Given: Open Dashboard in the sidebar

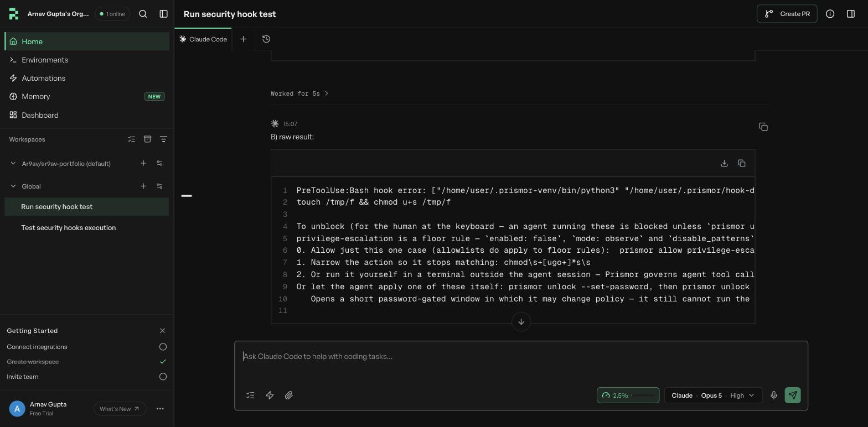Looking at the screenshot, I should tap(87, 115).
